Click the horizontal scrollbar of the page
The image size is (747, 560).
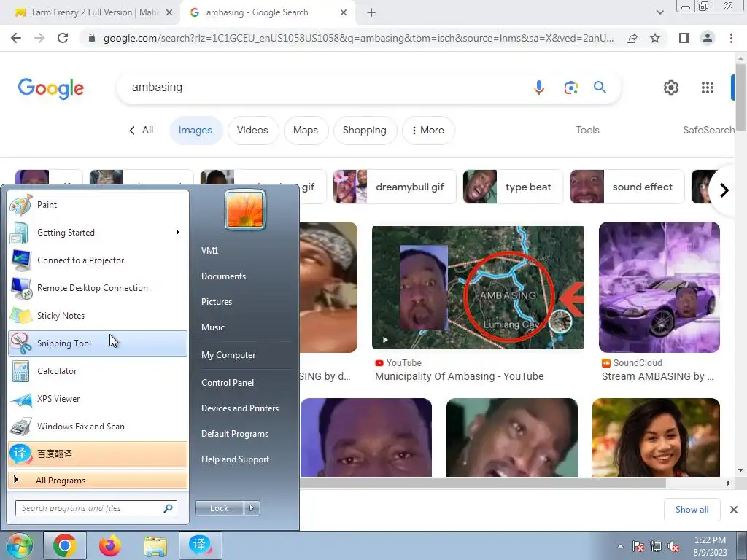(483, 483)
